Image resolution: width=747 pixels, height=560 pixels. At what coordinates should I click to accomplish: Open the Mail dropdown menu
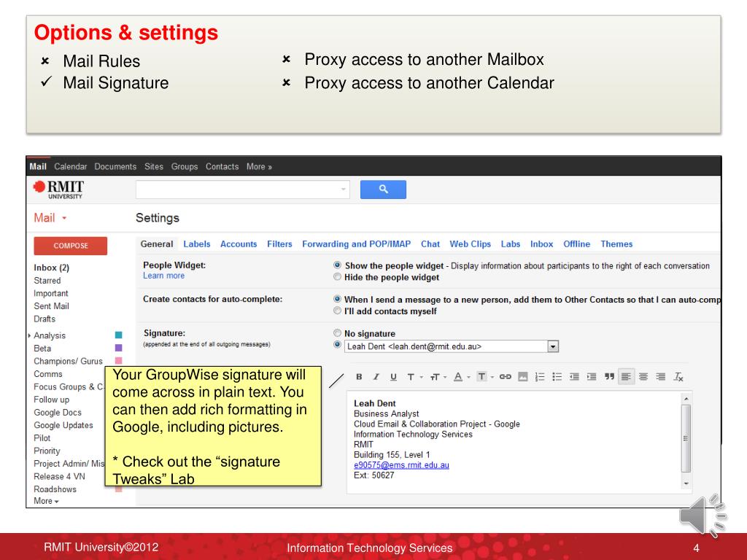(50, 217)
